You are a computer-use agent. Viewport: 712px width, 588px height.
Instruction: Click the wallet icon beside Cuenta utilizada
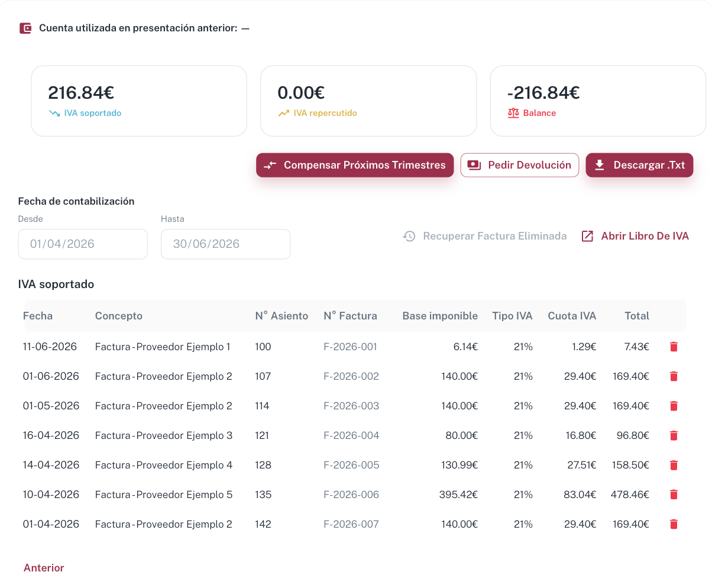pos(25,28)
